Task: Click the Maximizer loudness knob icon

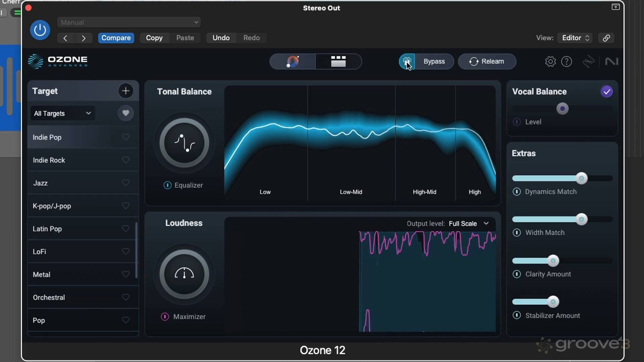Action: coord(184,274)
